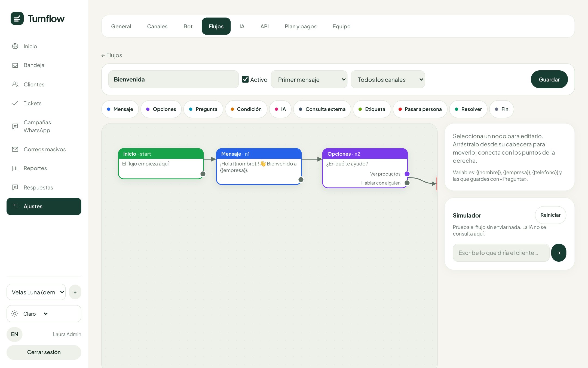
Task: Send simulator message with arrow button
Action: 559,253
